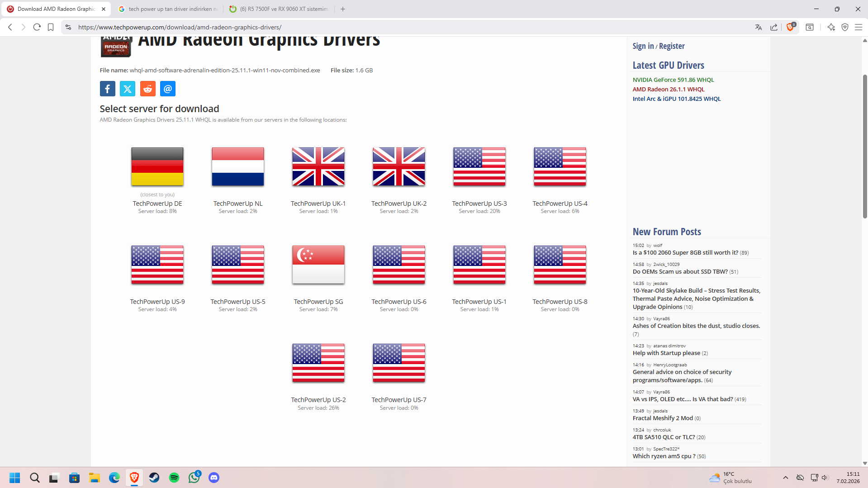Open Microsoft Edge from the taskbar
This screenshot has height=488, width=868.
pyautogui.click(x=114, y=478)
